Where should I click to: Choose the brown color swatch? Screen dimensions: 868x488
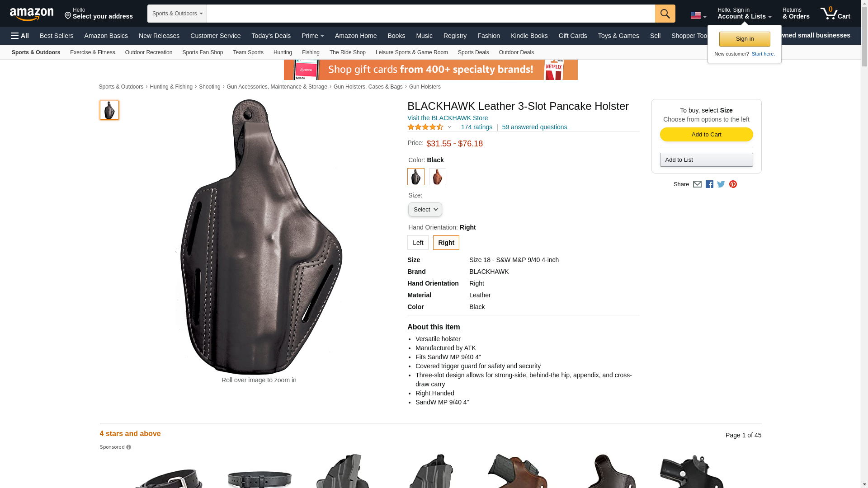[x=438, y=177]
